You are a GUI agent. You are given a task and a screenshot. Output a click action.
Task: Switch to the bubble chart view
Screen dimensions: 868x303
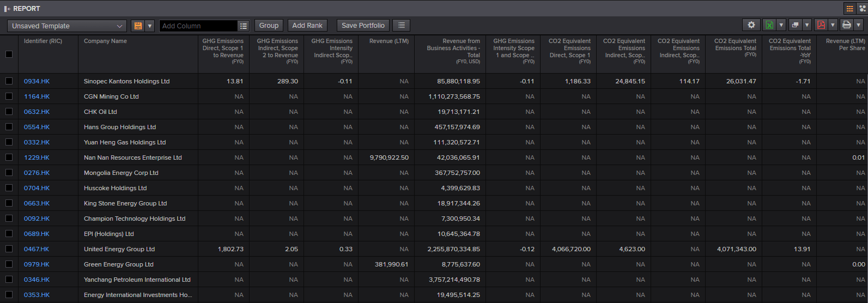pyautogui.click(x=862, y=8)
